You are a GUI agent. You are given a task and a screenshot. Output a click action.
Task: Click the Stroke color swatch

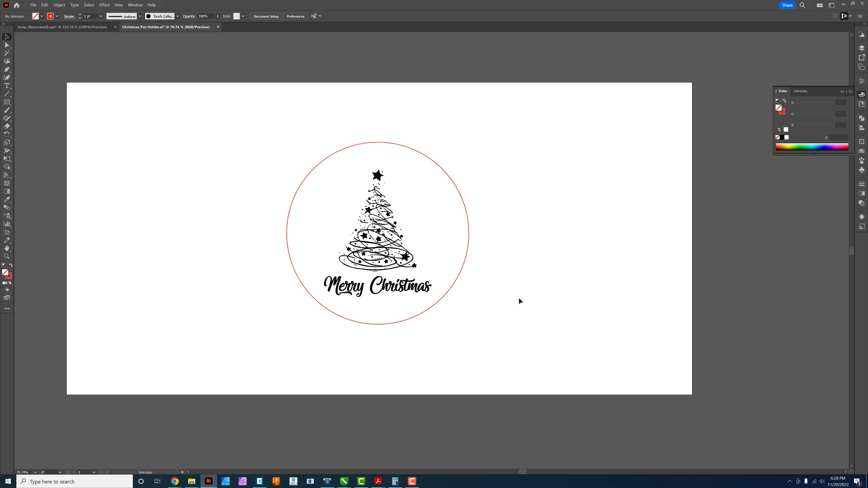tap(50, 16)
